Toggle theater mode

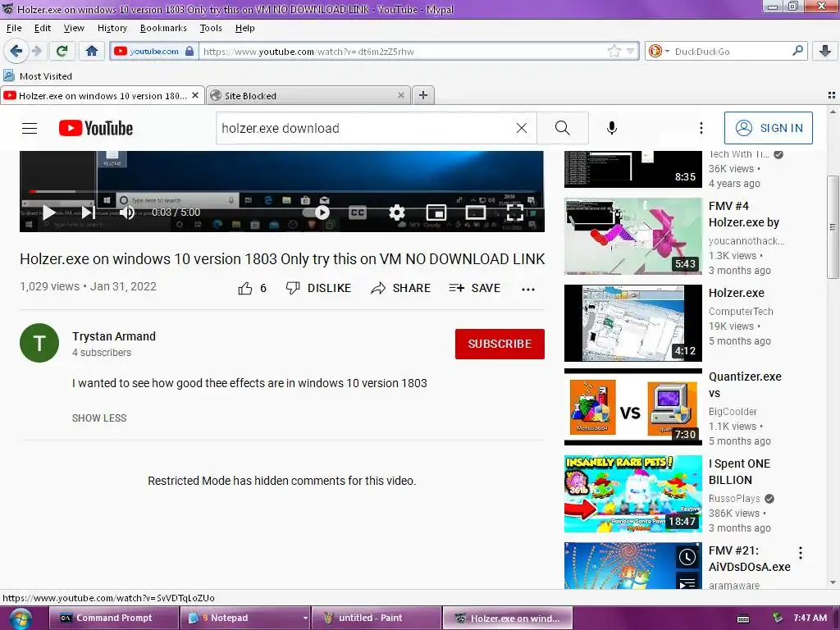[x=475, y=212]
